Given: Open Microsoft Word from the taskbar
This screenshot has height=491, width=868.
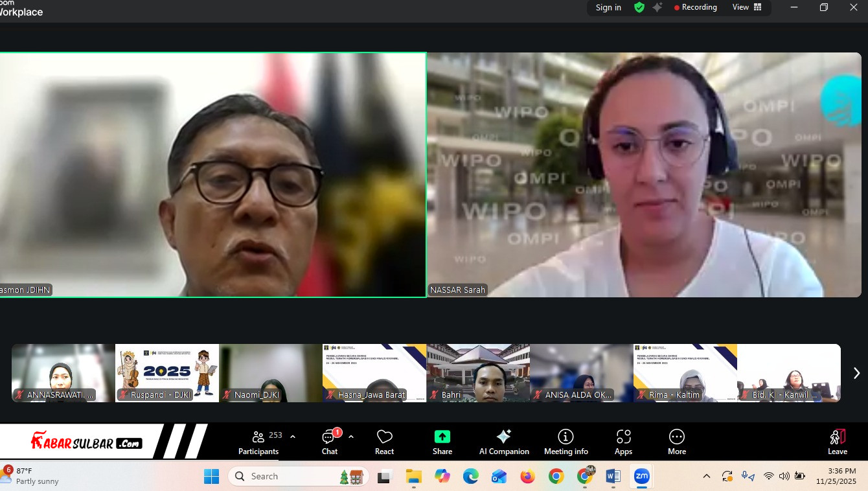Looking at the screenshot, I should click(x=613, y=476).
